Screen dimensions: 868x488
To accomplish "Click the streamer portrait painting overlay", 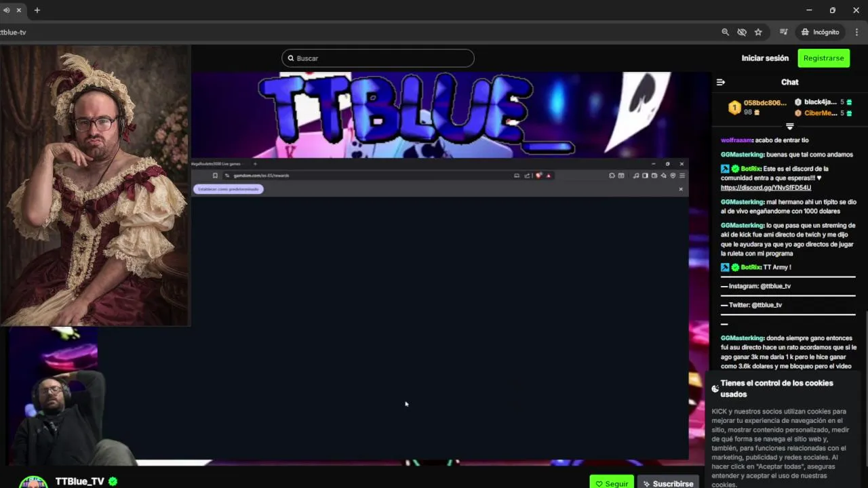I will (95, 186).
